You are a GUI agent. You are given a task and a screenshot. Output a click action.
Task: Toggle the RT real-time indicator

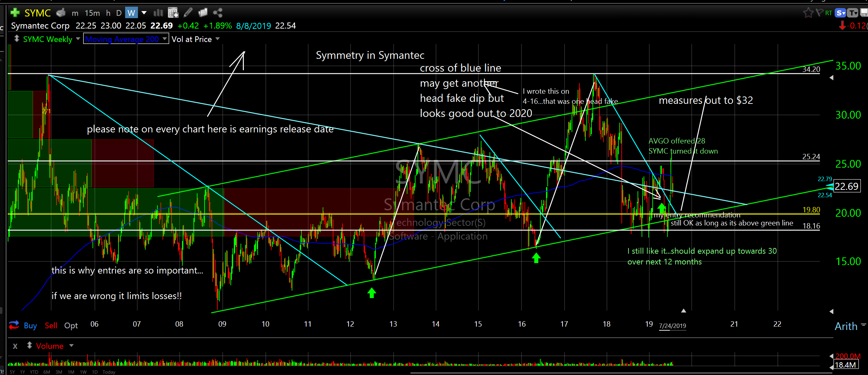coord(829,13)
